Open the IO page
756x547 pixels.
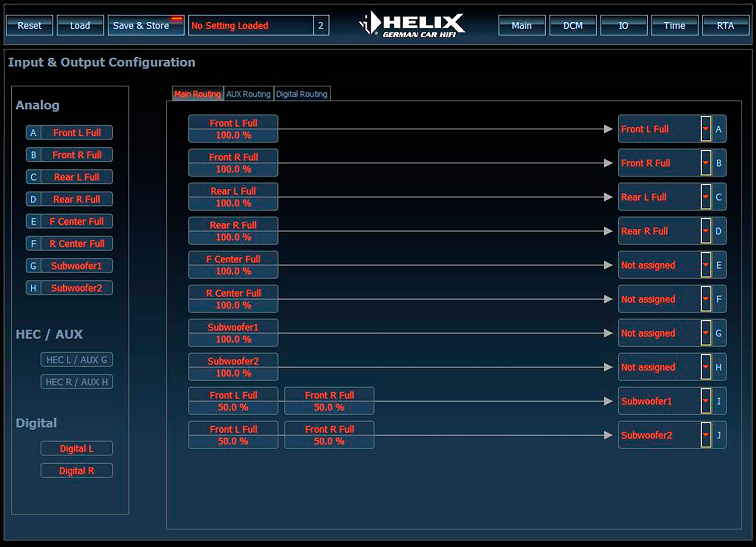(x=624, y=26)
